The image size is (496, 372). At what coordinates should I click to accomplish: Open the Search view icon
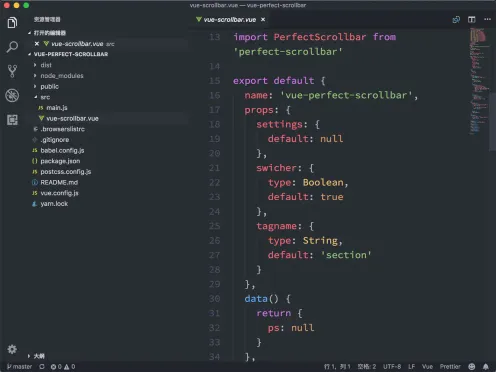(12, 47)
